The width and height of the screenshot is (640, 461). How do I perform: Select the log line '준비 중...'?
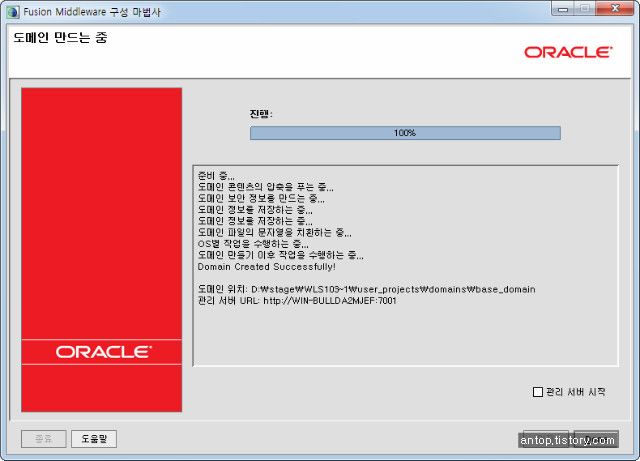tap(216, 176)
